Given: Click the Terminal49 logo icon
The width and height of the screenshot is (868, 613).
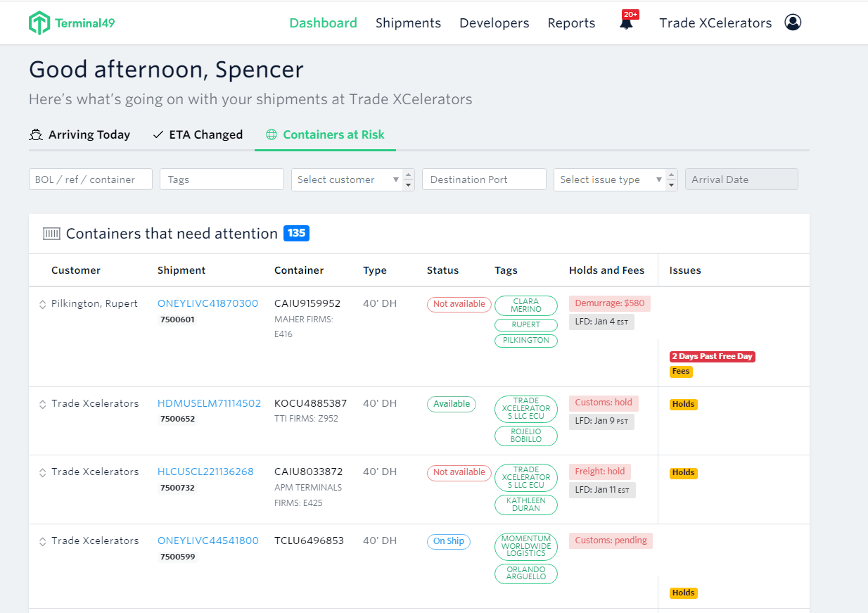Looking at the screenshot, I should point(39,23).
